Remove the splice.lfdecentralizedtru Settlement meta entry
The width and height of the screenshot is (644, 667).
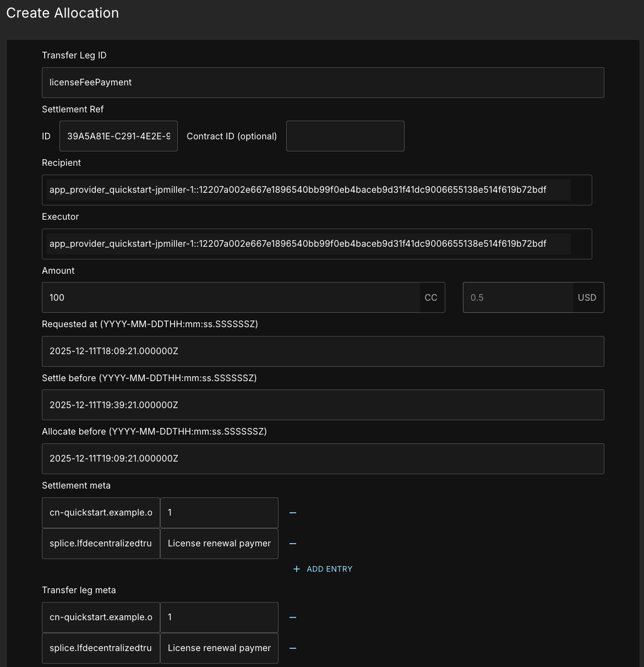pyautogui.click(x=293, y=544)
